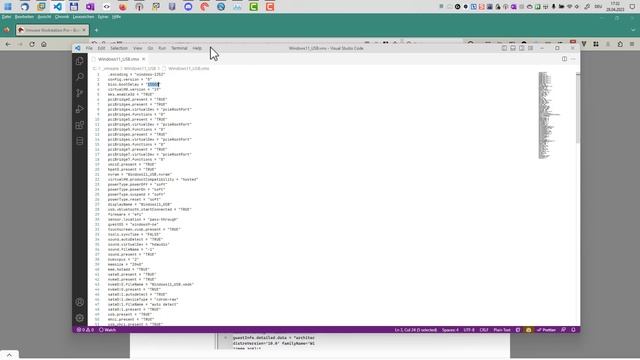Open the Go menu in VS Code
The image size is (640, 360).
point(150,48)
